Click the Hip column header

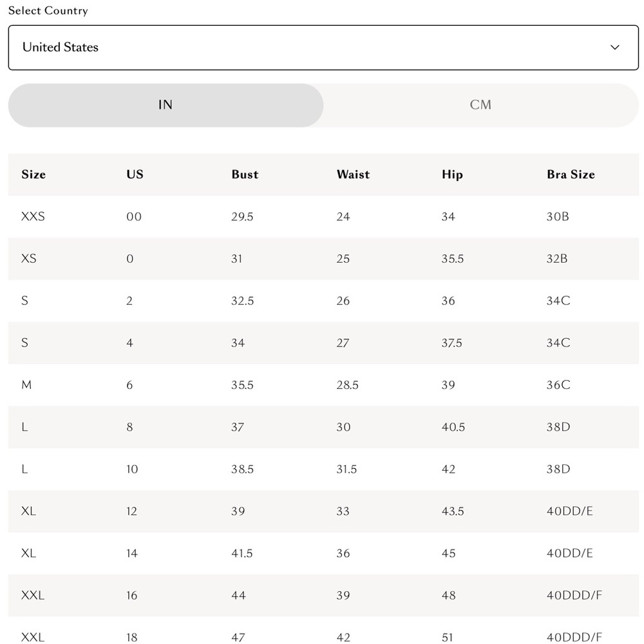point(452,175)
